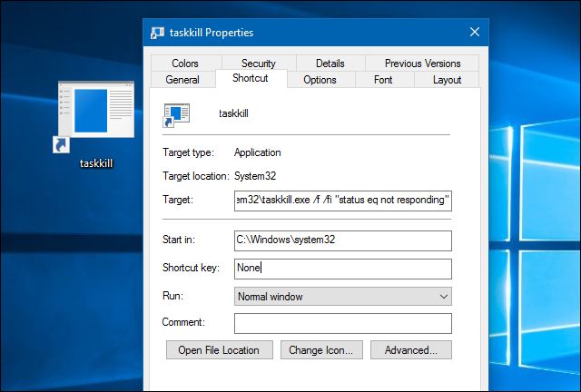Image resolution: width=581 pixels, height=392 pixels.
Task: Open the Security tab
Action: pyautogui.click(x=259, y=64)
